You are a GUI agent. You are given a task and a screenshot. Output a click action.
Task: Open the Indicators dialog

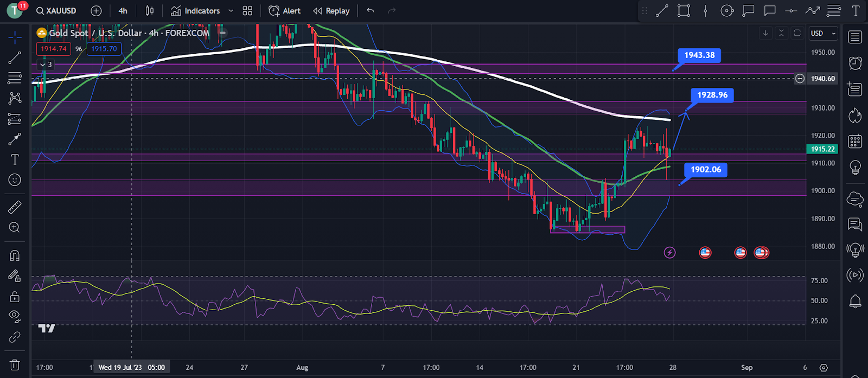click(x=195, y=11)
